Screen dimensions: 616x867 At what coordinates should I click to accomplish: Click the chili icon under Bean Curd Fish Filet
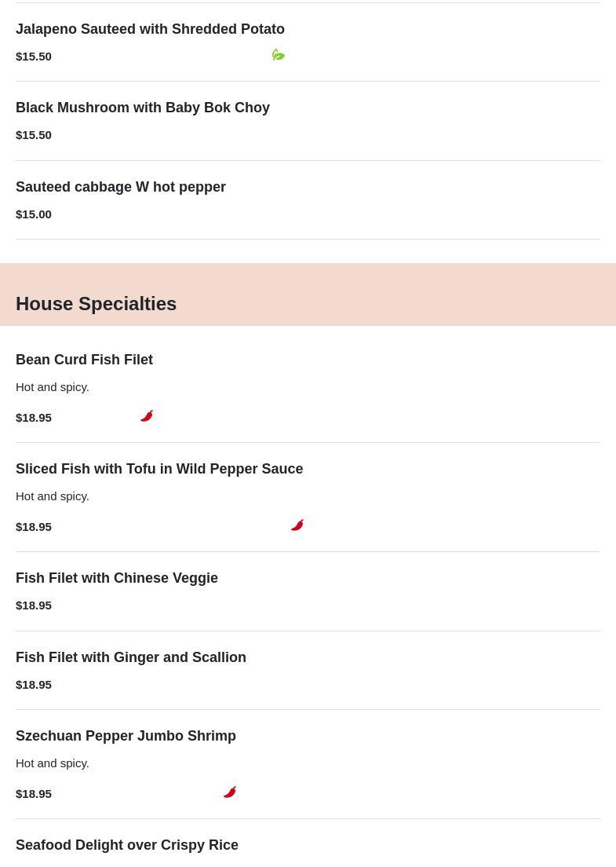147,415
